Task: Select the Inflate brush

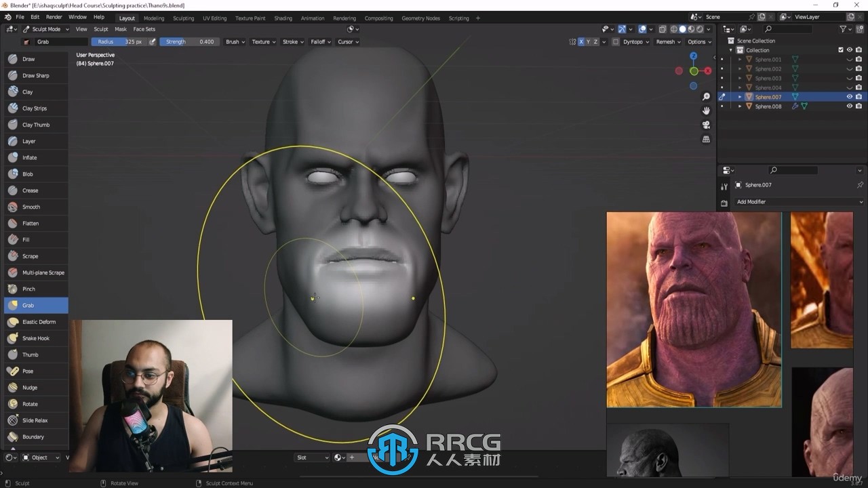Action: (x=36, y=157)
